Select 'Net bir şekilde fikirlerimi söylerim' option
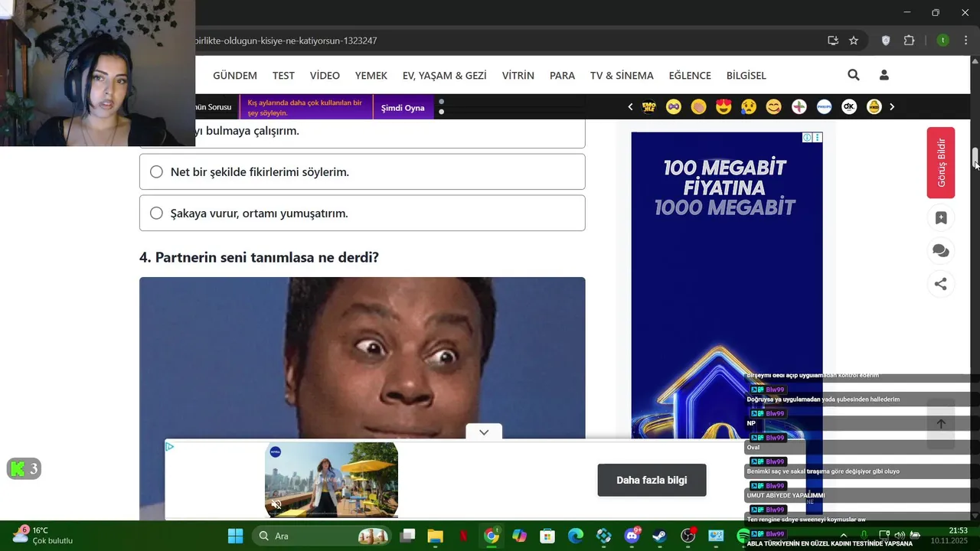This screenshot has width=980, height=551. (x=362, y=171)
